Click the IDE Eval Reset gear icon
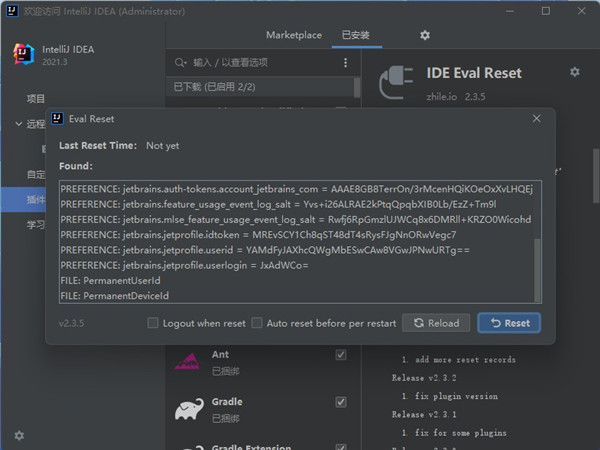Screen dimensions: 600x450 click(574, 72)
